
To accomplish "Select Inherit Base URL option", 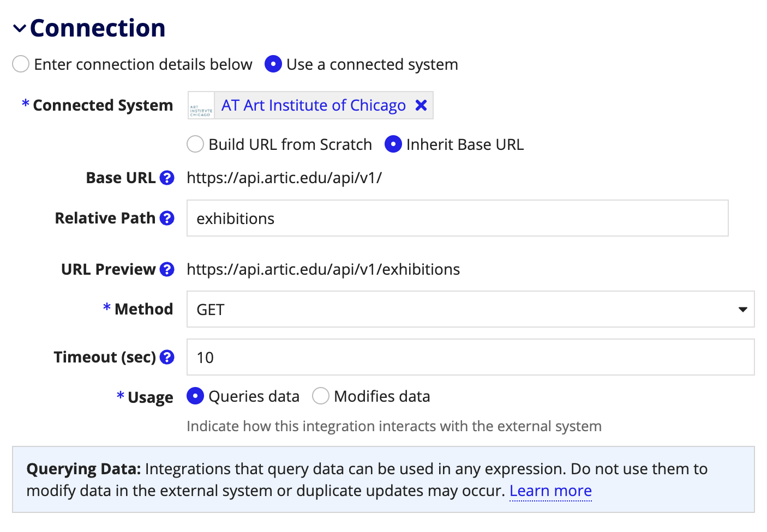I will (393, 144).
